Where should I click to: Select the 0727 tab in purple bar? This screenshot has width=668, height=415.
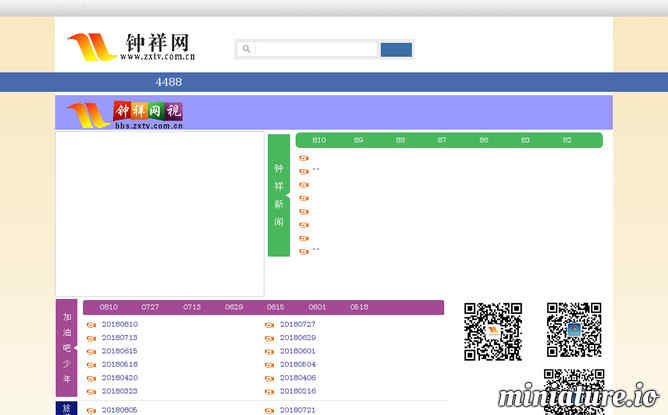[x=150, y=307]
